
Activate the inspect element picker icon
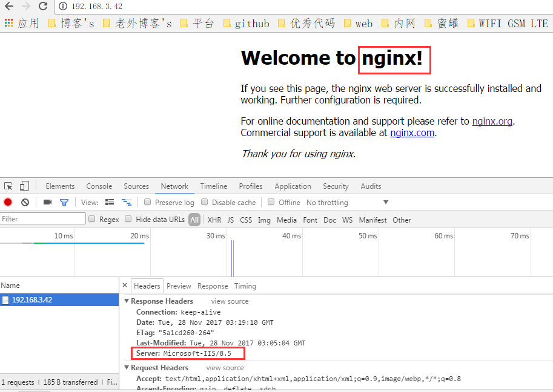(8, 186)
